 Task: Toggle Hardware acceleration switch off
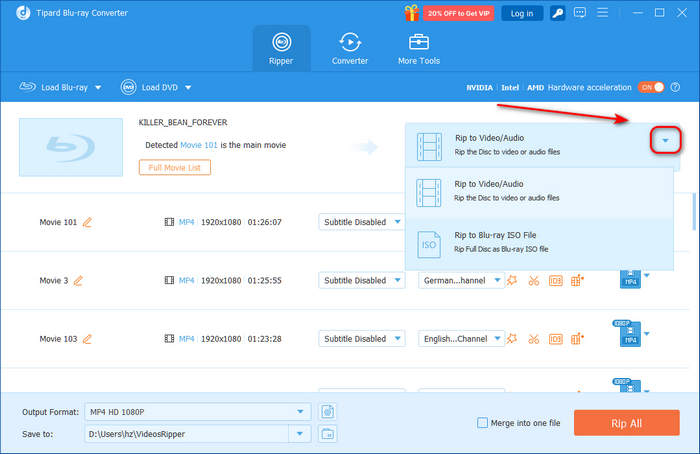[x=651, y=87]
